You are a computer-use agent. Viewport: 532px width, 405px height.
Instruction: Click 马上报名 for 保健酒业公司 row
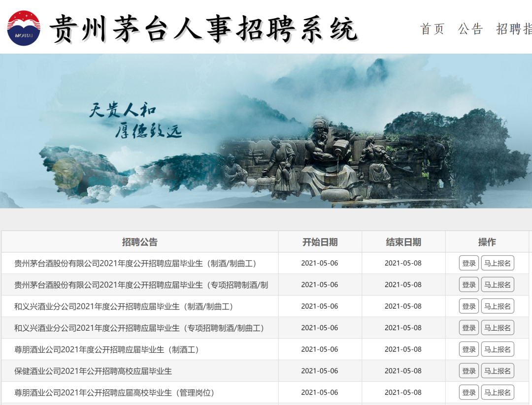(498, 371)
